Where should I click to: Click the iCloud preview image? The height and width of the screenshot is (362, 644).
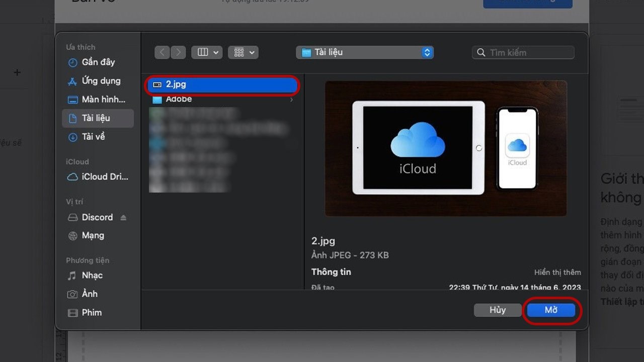click(446, 148)
